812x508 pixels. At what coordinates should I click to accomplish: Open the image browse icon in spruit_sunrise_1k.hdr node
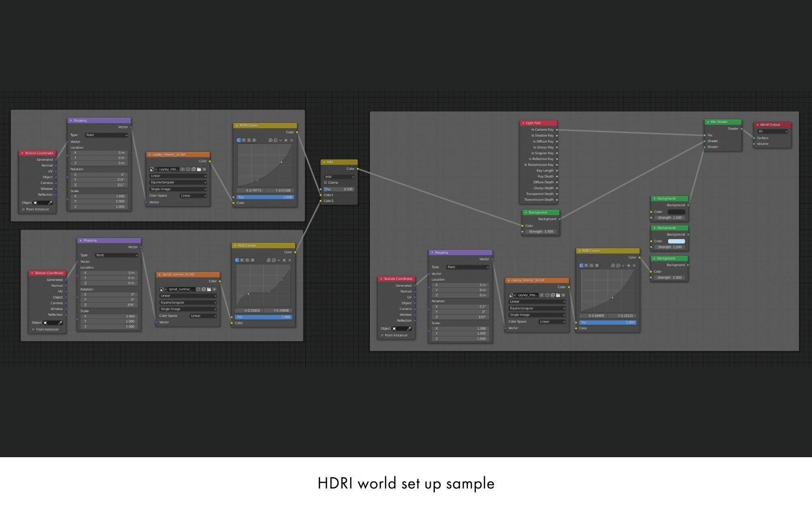point(163,289)
